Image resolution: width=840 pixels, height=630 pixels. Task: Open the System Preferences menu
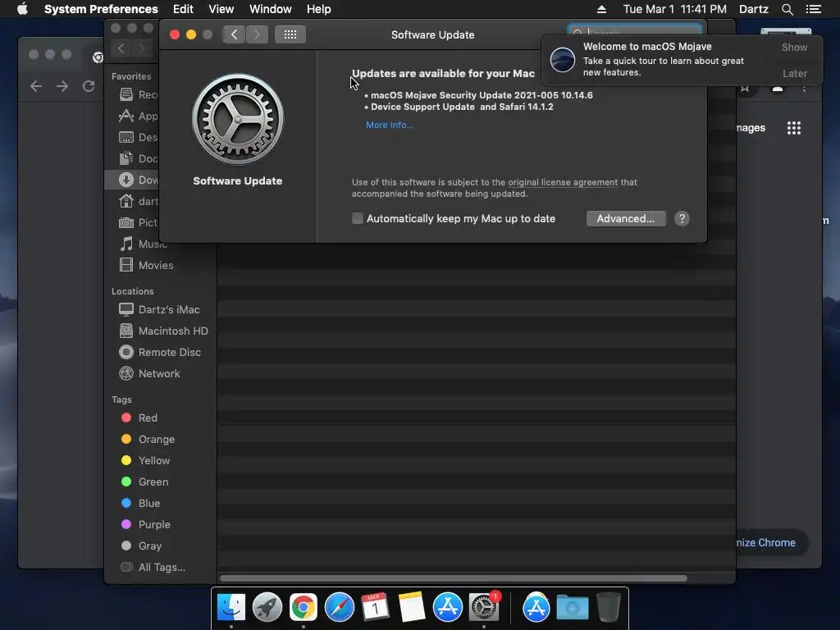tap(101, 9)
